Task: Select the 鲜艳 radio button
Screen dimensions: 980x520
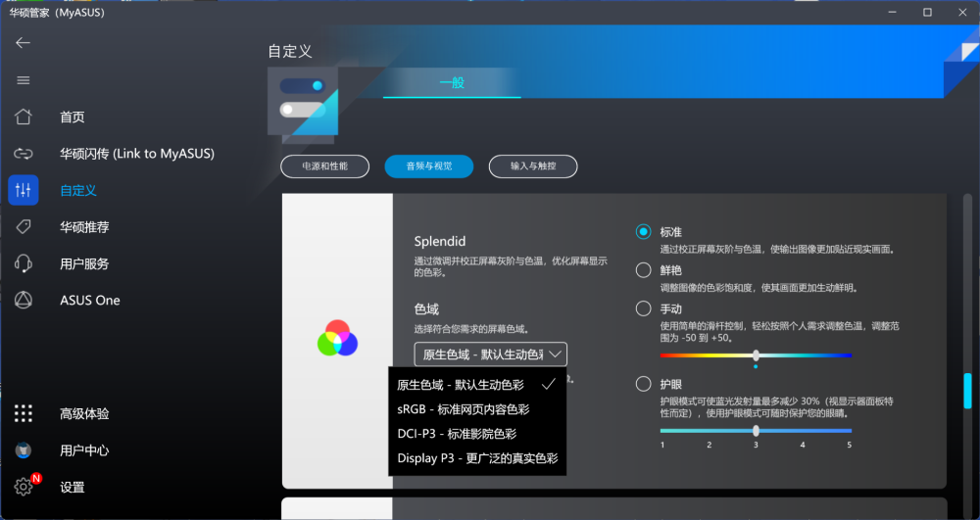Action: click(643, 270)
